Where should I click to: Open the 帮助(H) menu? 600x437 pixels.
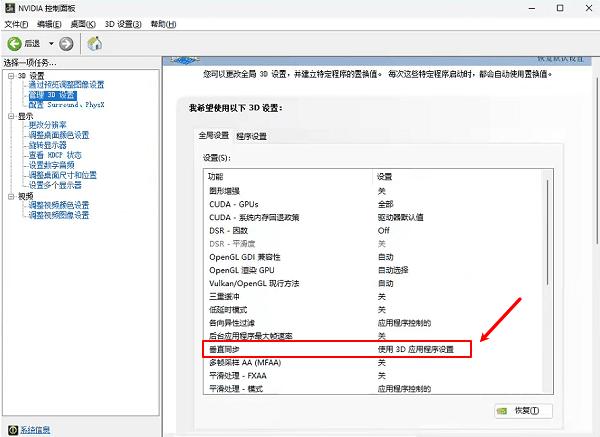tap(163, 24)
